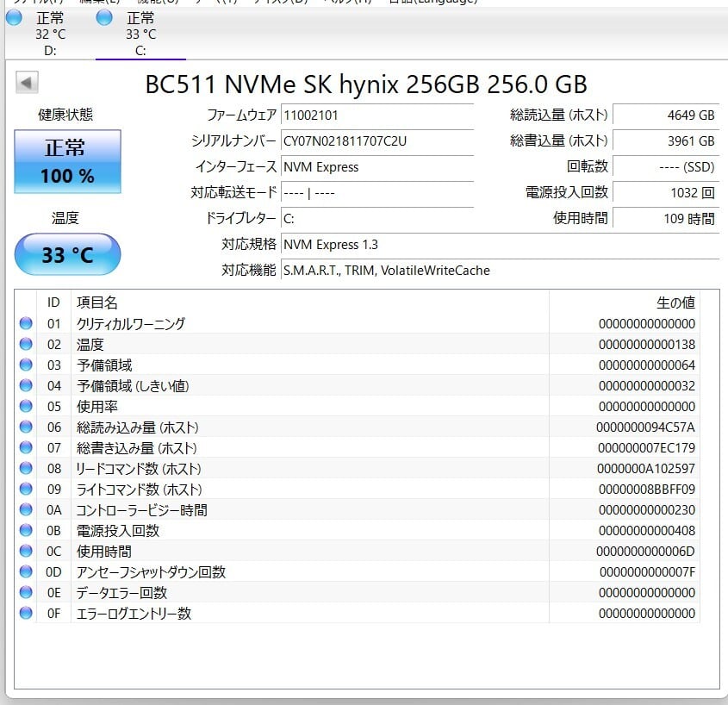
Task: Click the blue status orb for drive C:
Action: point(104,18)
